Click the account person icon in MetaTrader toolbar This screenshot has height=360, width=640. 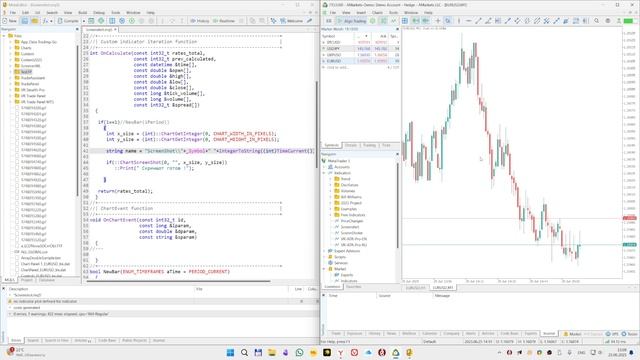619,21
